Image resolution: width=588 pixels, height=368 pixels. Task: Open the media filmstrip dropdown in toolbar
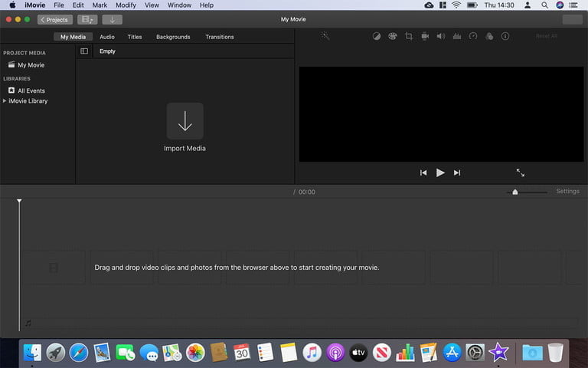[87, 19]
